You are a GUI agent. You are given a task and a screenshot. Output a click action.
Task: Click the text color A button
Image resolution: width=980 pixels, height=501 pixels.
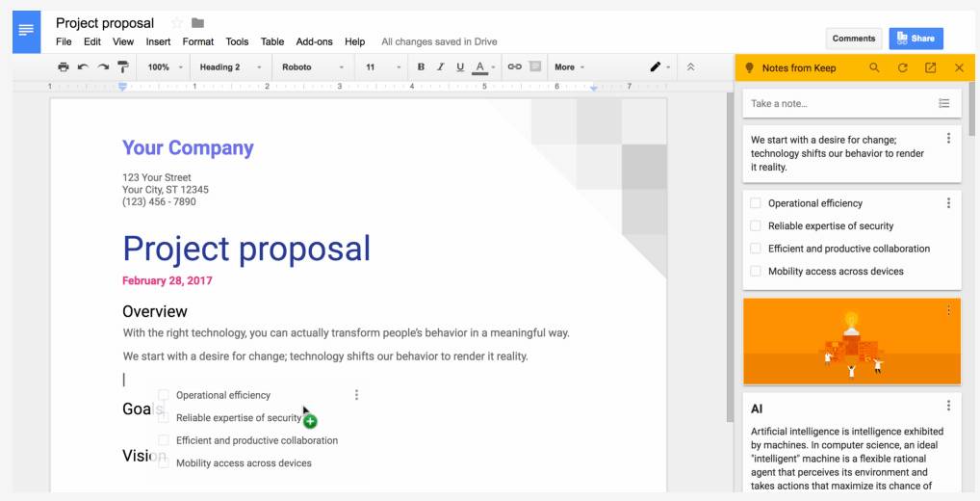point(479,67)
